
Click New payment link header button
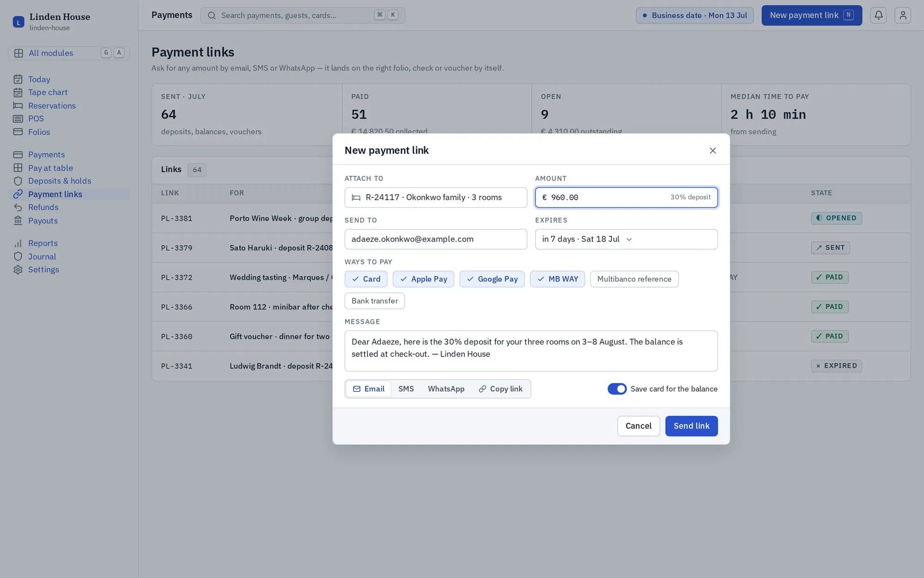point(812,15)
